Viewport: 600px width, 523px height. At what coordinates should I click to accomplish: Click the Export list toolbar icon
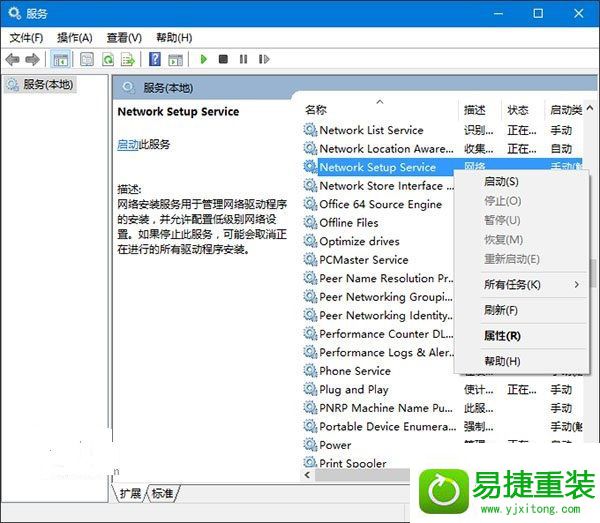(128, 60)
